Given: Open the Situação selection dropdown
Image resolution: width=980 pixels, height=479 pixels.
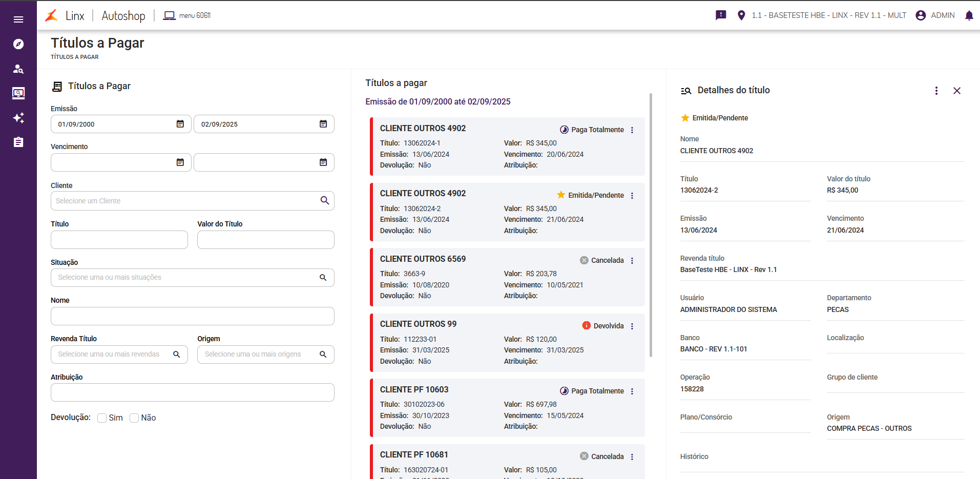Looking at the screenshot, I should coord(192,278).
